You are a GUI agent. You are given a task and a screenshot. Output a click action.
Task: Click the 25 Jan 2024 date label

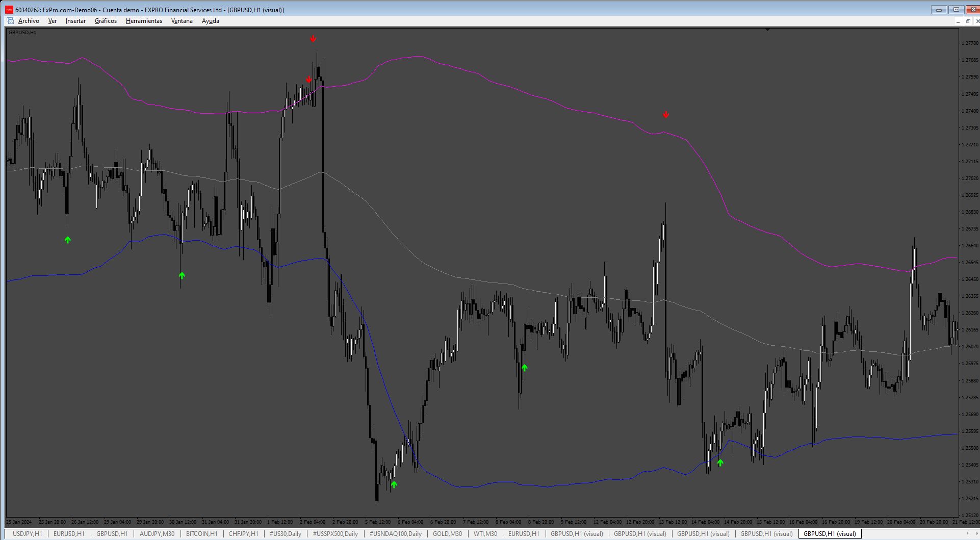click(19, 522)
